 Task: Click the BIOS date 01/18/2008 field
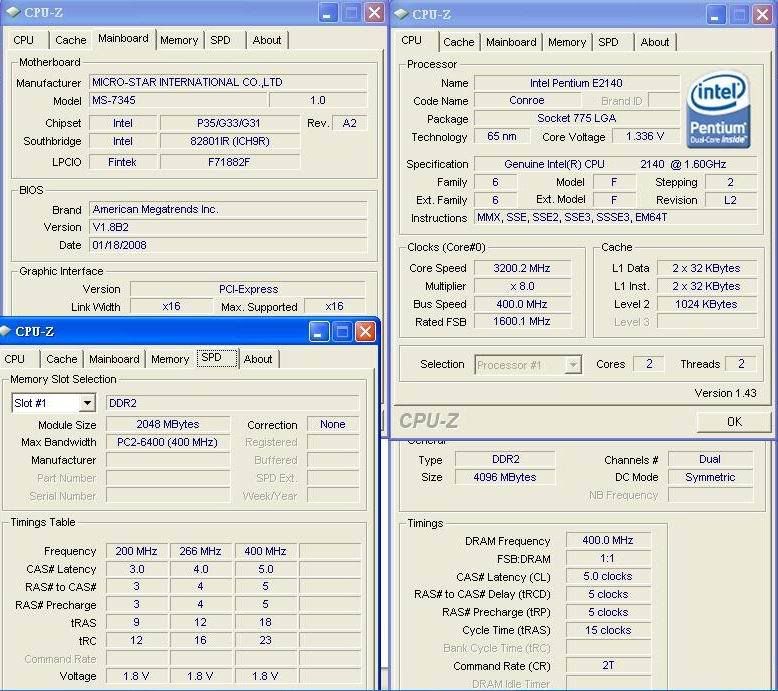click(x=228, y=245)
